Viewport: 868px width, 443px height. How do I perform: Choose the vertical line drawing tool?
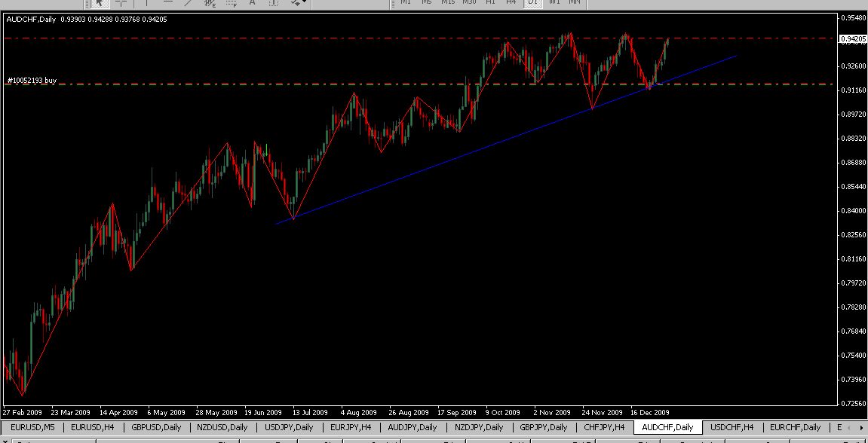(x=147, y=3)
